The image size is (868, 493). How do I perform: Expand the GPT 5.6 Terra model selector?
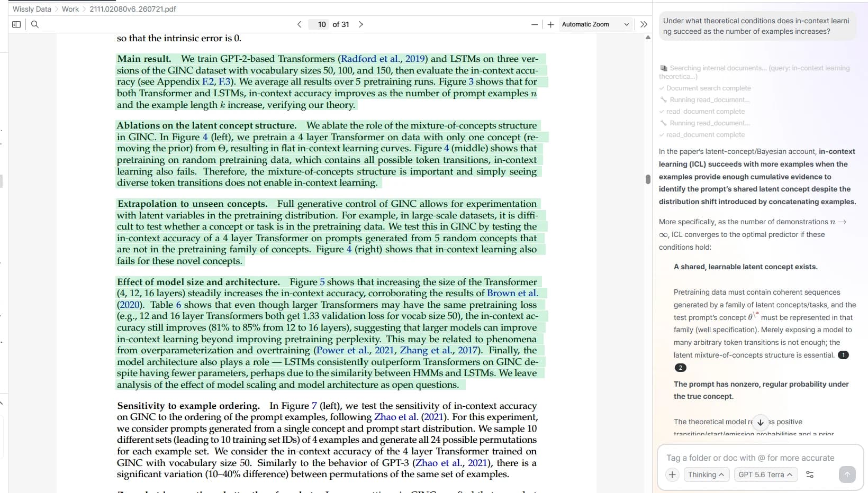coord(765,474)
